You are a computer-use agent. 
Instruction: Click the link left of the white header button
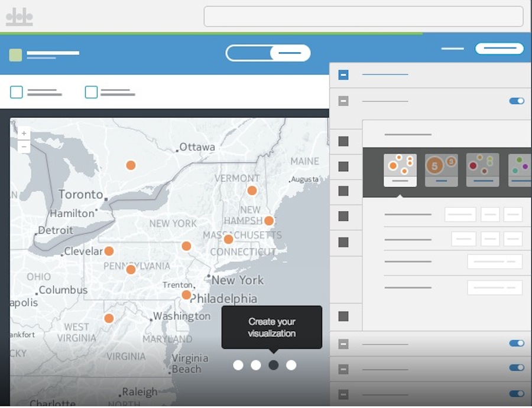pos(453,48)
